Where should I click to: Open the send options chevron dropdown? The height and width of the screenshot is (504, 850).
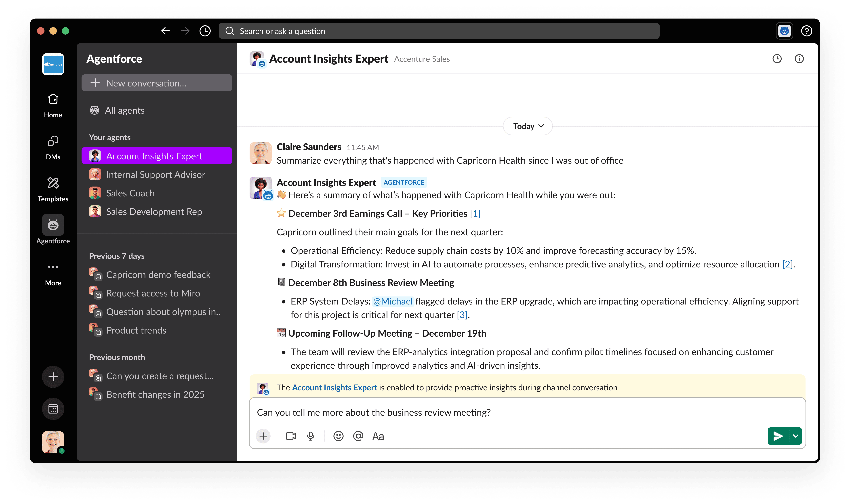pos(795,436)
